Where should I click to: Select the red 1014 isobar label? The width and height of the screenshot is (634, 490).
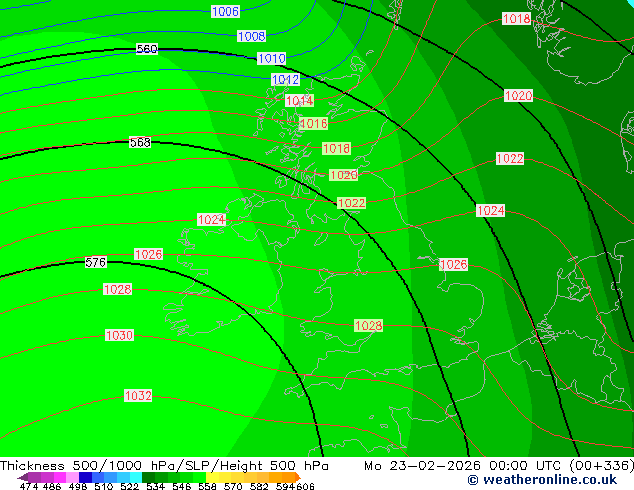pos(299,101)
